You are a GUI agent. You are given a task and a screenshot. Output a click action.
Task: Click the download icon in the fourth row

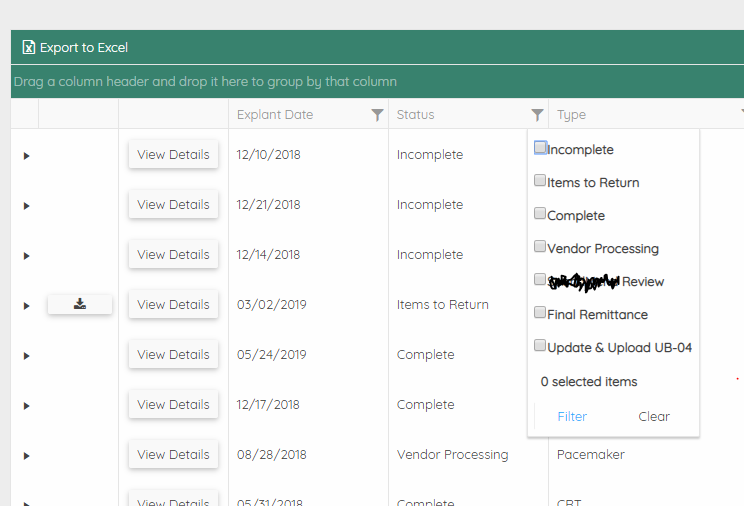coord(80,304)
